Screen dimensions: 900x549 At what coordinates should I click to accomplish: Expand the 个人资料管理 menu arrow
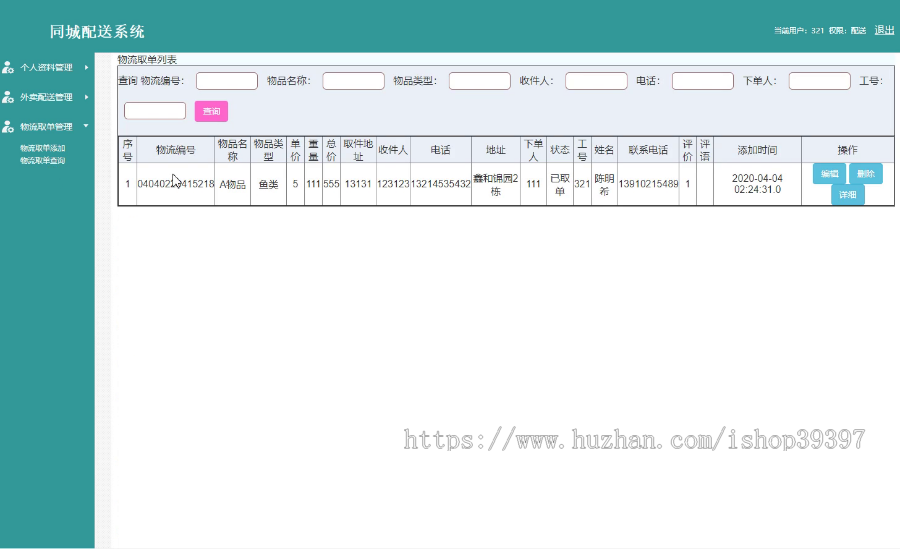pyautogui.click(x=86, y=67)
